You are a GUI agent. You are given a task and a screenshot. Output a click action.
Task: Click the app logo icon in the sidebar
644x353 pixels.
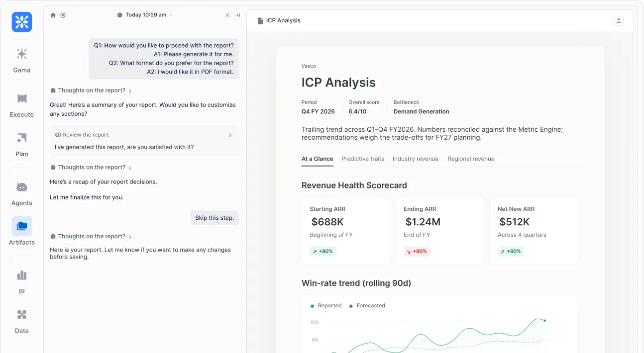click(x=22, y=22)
